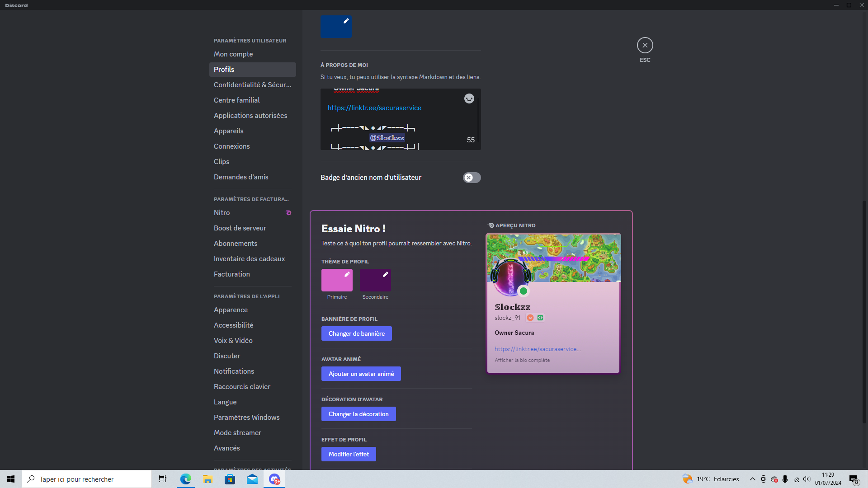Show full bio via Afficher la bio complète

coord(522,360)
